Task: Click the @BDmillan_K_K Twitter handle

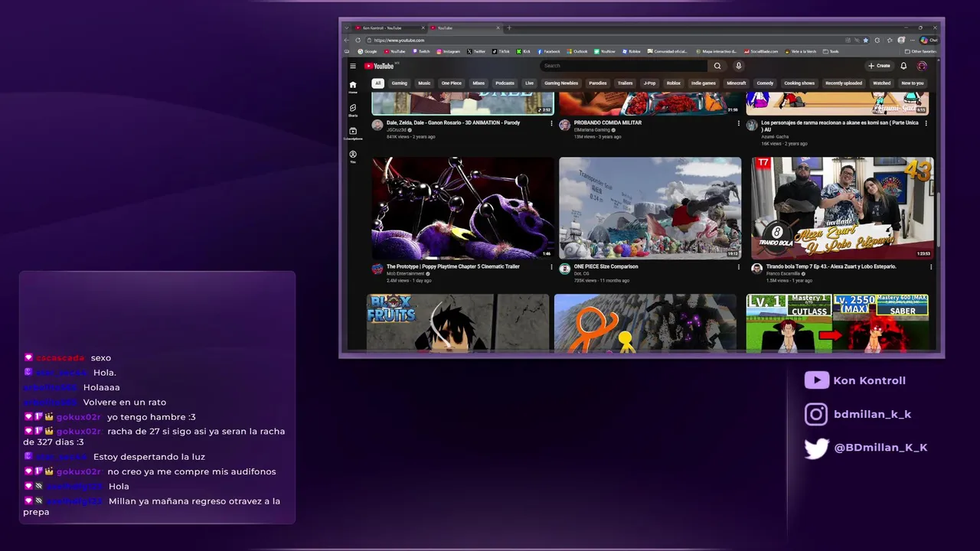Action: pyautogui.click(x=880, y=448)
